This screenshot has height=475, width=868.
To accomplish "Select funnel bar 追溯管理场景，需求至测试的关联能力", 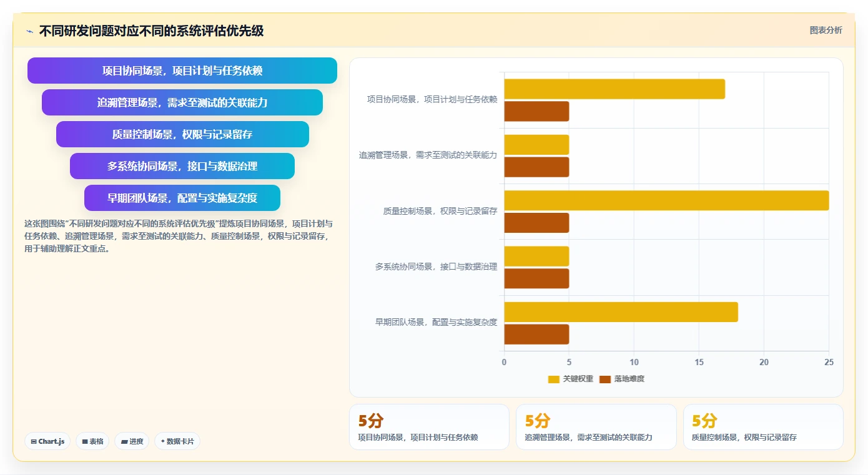I will 182,102.
